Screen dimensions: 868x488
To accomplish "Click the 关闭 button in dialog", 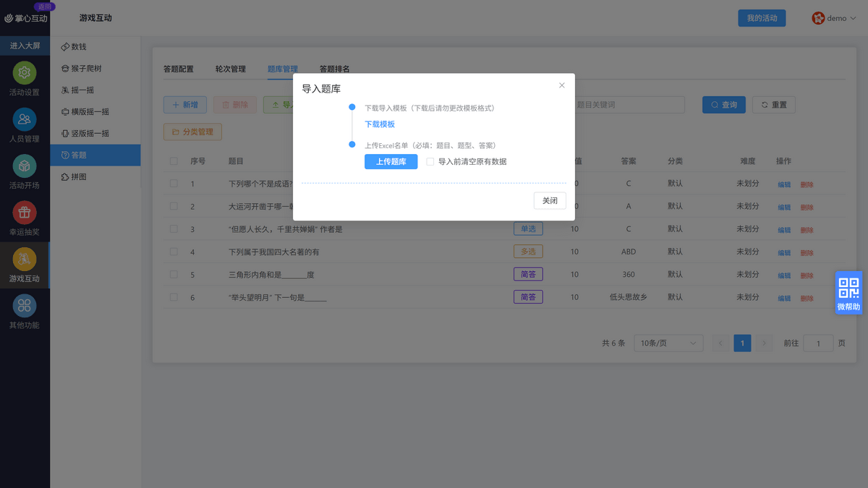I will pos(550,200).
